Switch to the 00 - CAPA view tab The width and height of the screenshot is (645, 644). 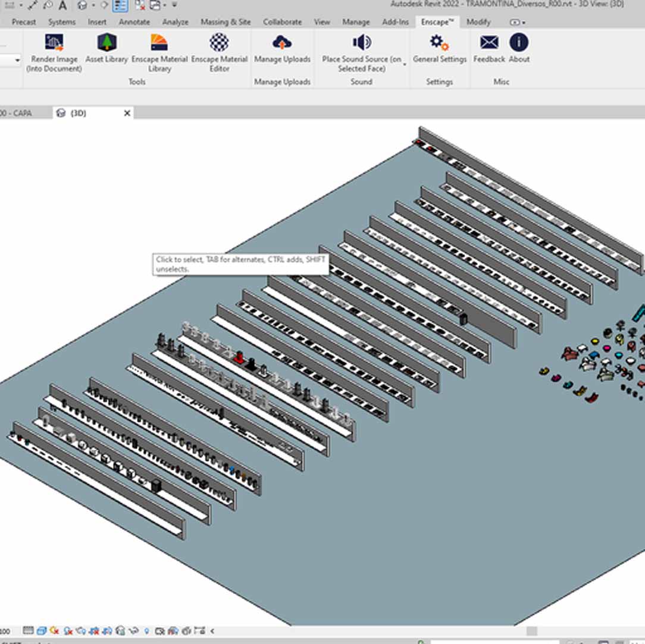[17, 113]
